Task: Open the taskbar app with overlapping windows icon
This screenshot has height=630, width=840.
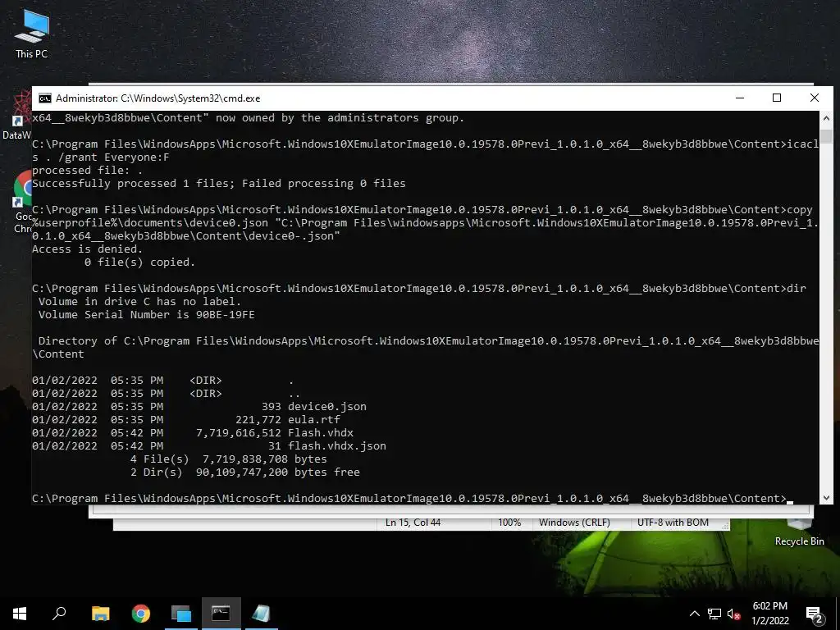Action: click(x=180, y=614)
